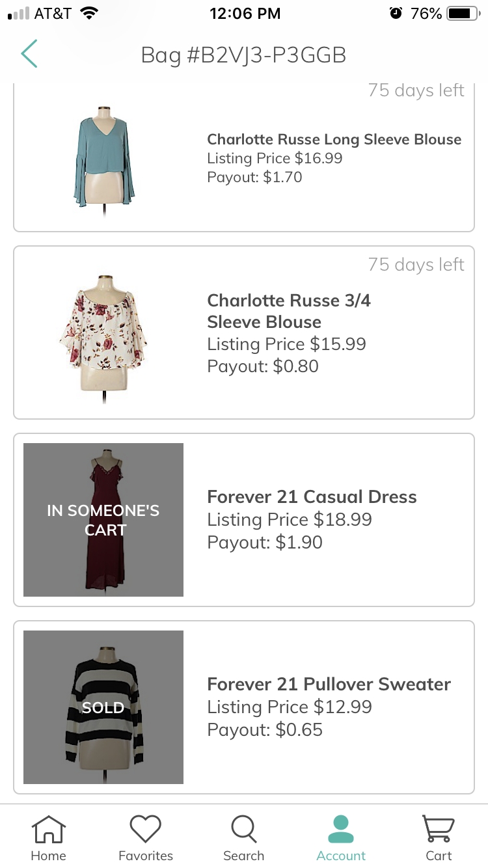Tap the Bag #B2VJ3-P3GGB header title

pyautogui.click(x=243, y=55)
